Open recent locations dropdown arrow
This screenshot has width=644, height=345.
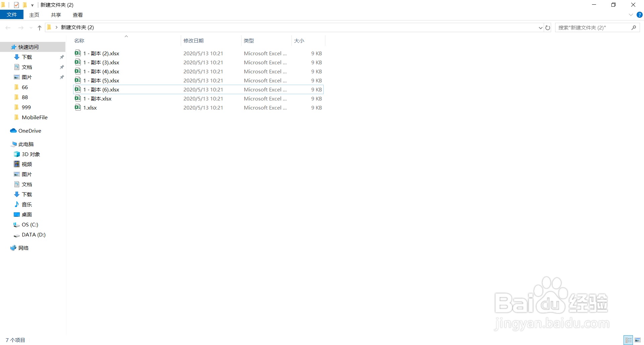(x=31, y=27)
